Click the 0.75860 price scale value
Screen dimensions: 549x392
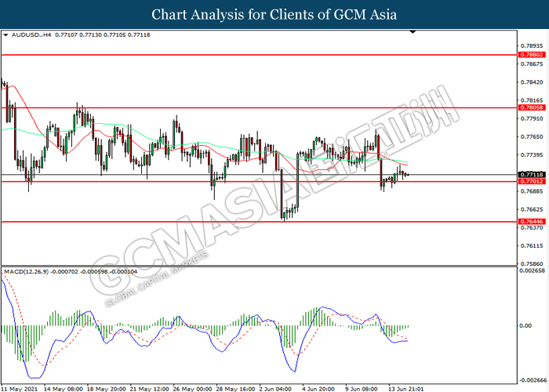tap(533, 264)
